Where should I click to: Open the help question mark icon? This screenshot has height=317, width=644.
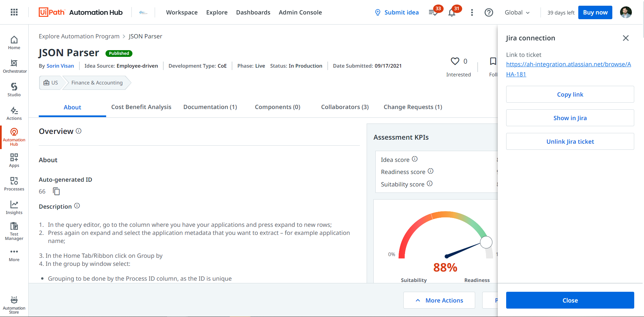489,12
